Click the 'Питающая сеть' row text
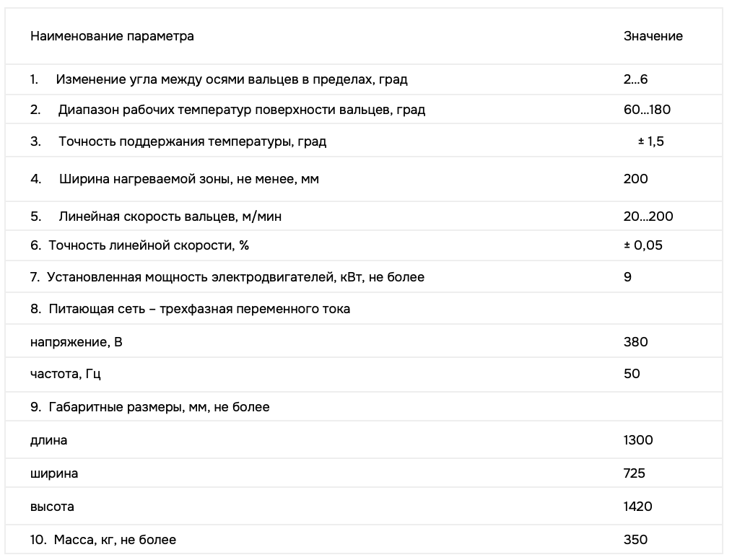732x560 pixels. pos(199,309)
